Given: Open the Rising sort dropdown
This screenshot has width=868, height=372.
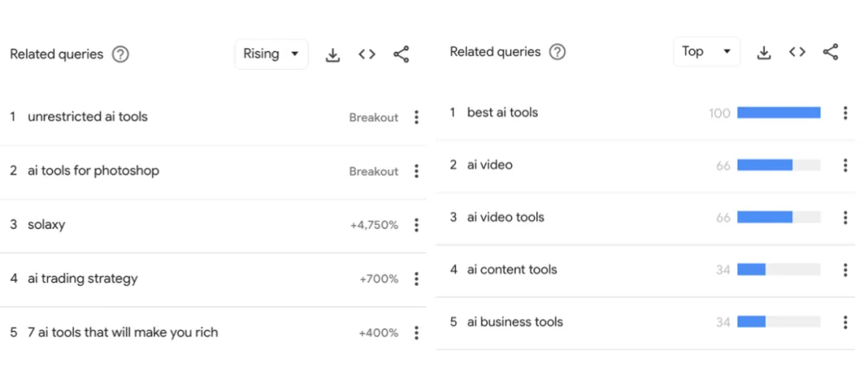Looking at the screenshot, I should pyautogui.click(x=271, y=55).
